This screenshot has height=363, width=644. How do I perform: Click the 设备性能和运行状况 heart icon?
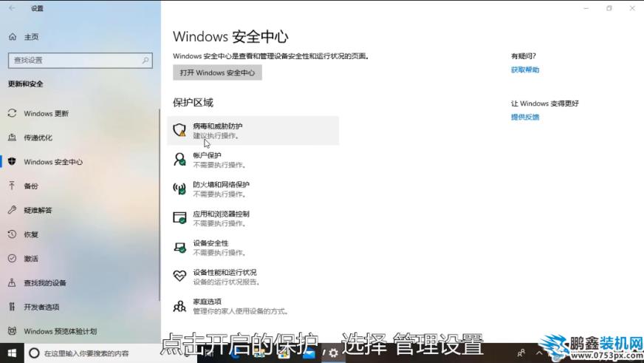[179, 276]
